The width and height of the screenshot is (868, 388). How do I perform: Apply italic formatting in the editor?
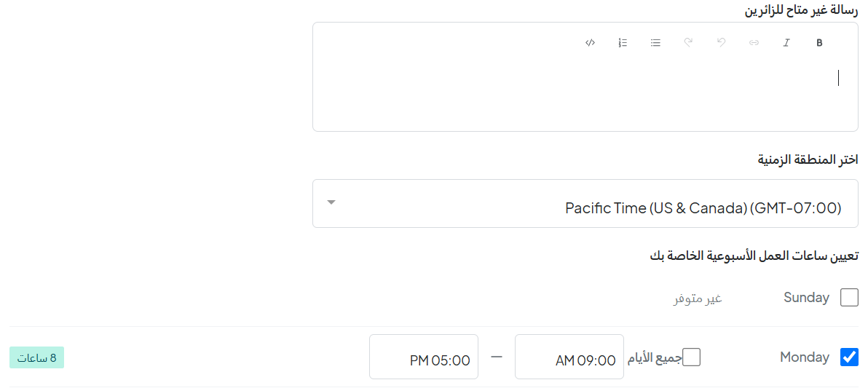(786, 43)
